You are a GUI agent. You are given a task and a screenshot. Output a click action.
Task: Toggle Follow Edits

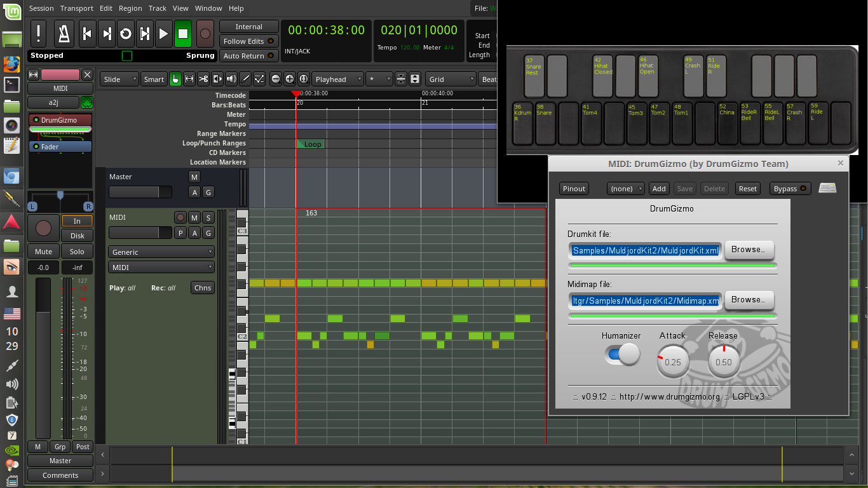coord(249,41)
